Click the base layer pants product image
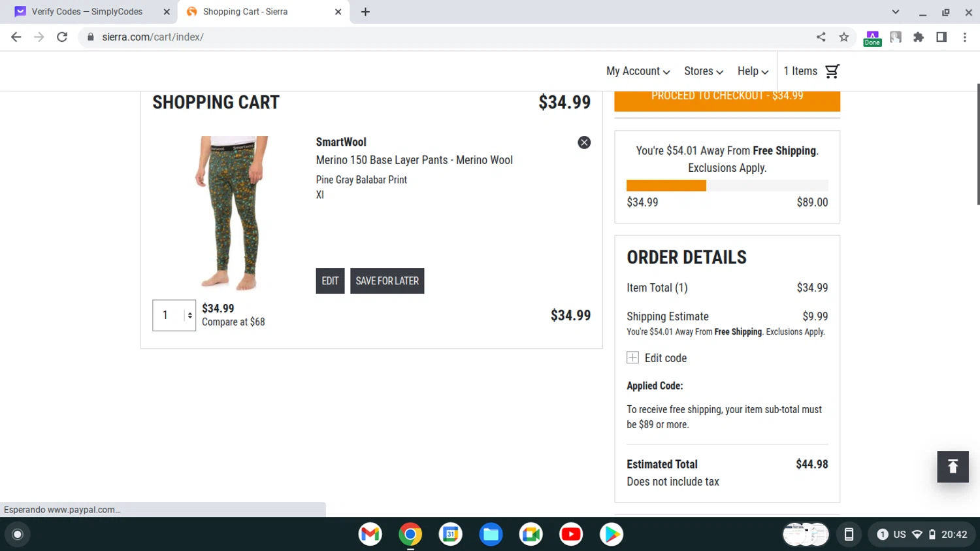Screen dimensions: 980x551 click(231, 213)
